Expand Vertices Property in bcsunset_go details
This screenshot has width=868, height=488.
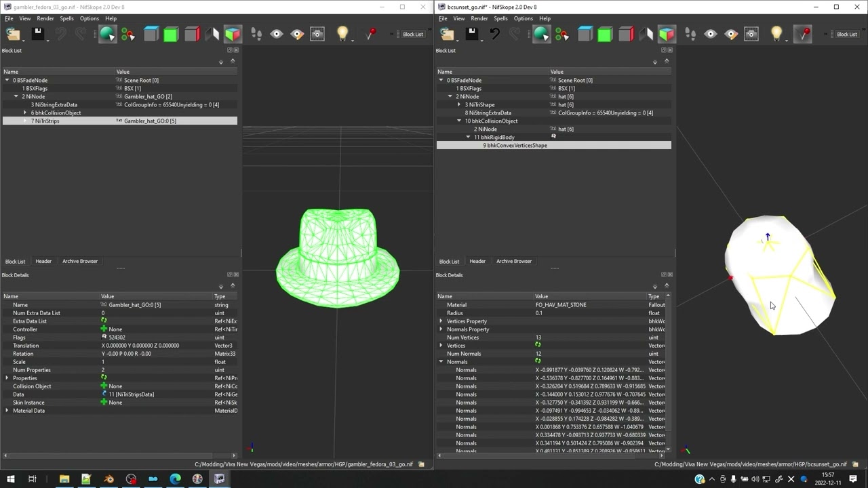tap(441, 321)
